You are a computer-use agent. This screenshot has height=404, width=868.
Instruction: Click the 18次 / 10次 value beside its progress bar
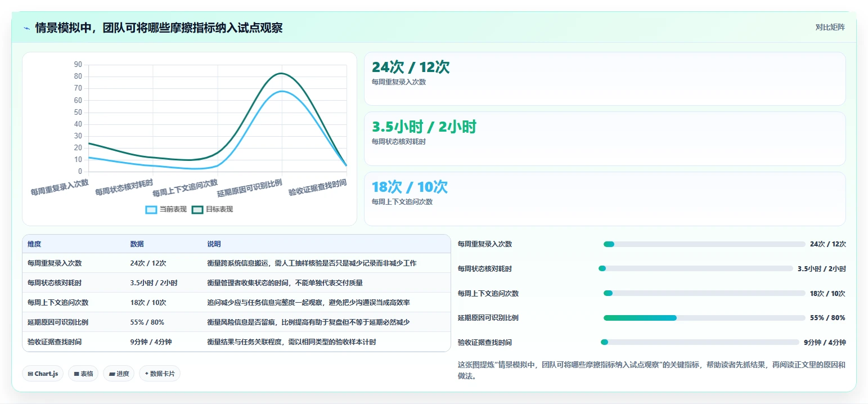[x=827, y=293]
